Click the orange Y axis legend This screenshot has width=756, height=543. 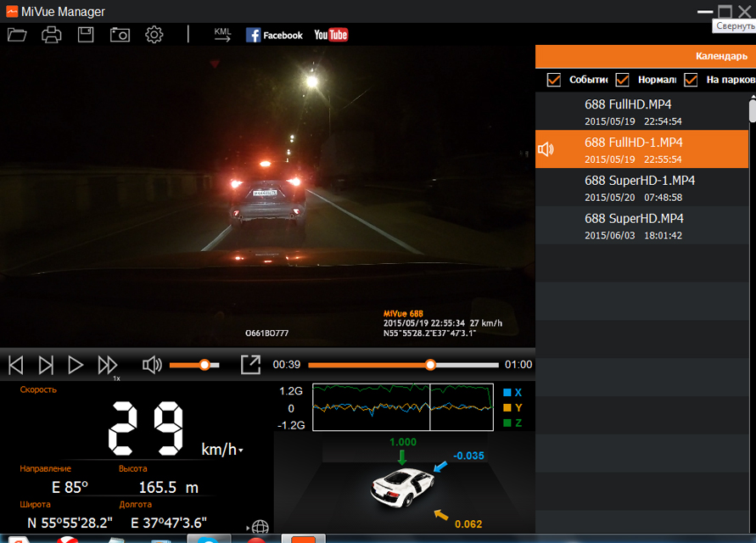tap(512, 408)
